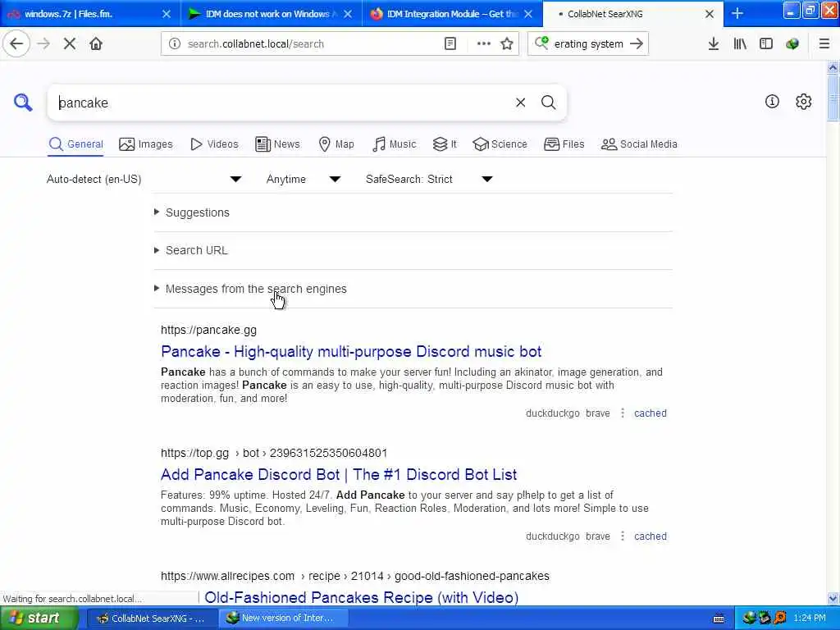Click scrollbar down arrow

coord(833,598)
